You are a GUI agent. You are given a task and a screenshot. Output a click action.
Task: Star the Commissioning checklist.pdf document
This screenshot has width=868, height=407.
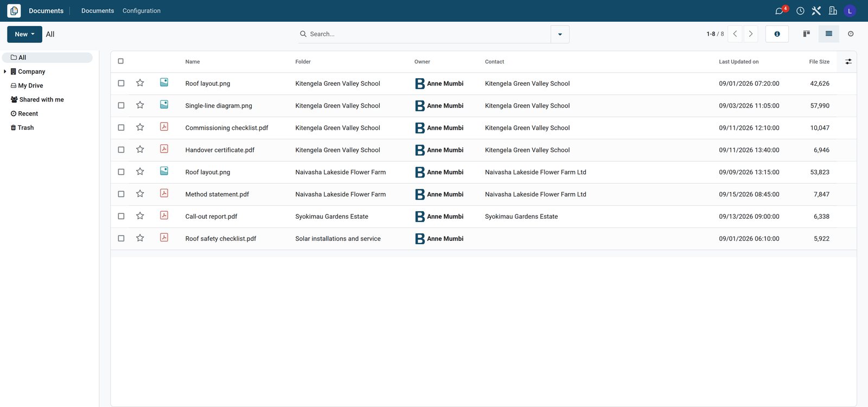tap(140, 128)
